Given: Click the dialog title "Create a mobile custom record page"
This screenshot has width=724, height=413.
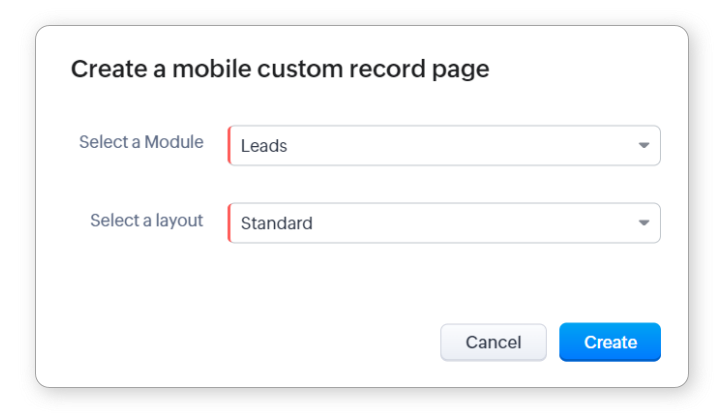Looking at the screenshot, I should [279, 69].
